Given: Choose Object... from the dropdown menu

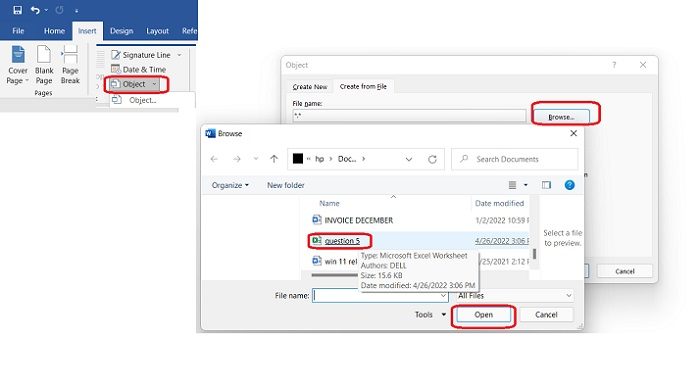Looking at the screenshot, I should point(142,100).
